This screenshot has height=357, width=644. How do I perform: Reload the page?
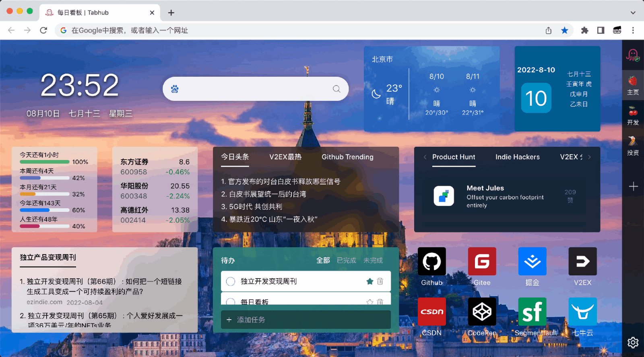[43, 31]
